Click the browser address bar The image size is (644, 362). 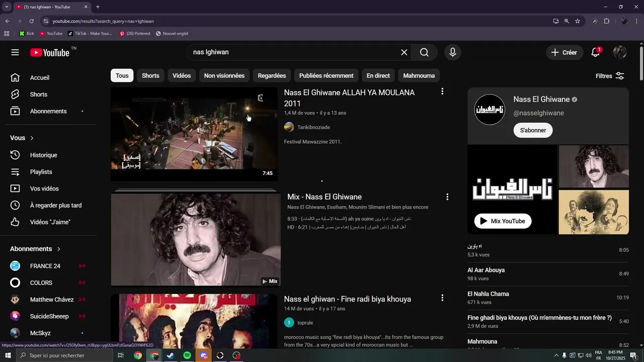pos(297,21)
